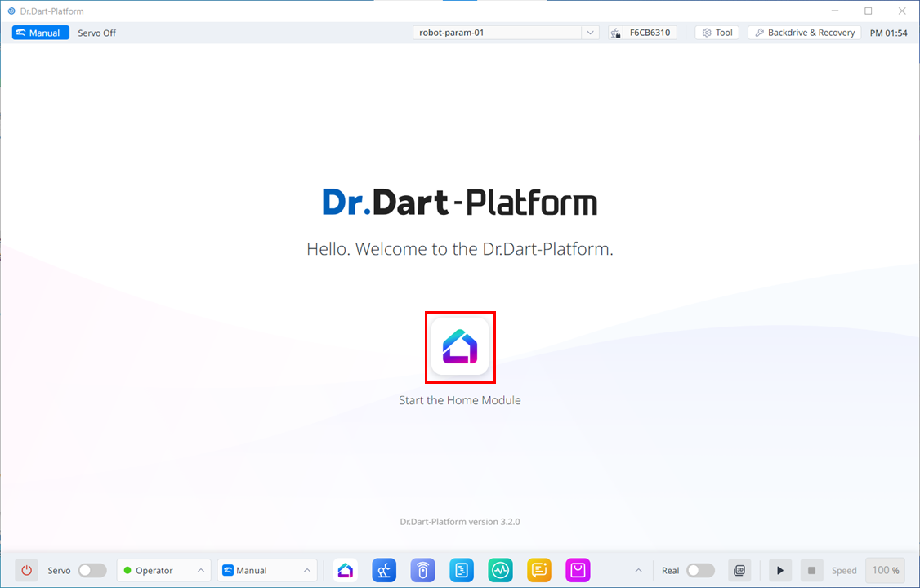Screen dimensions: 920x588
Task: Open the blue robot arm module
Action: click(x=384, y=570)
